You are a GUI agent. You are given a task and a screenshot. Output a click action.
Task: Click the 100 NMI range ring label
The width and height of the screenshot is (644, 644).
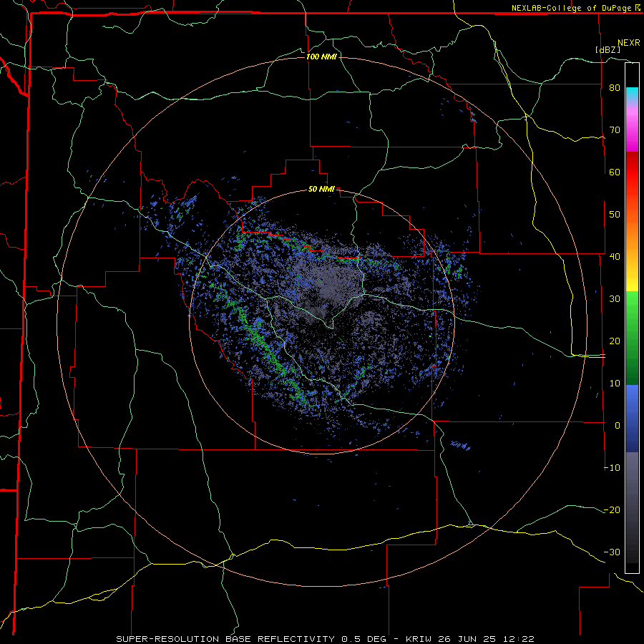point(321,57)
